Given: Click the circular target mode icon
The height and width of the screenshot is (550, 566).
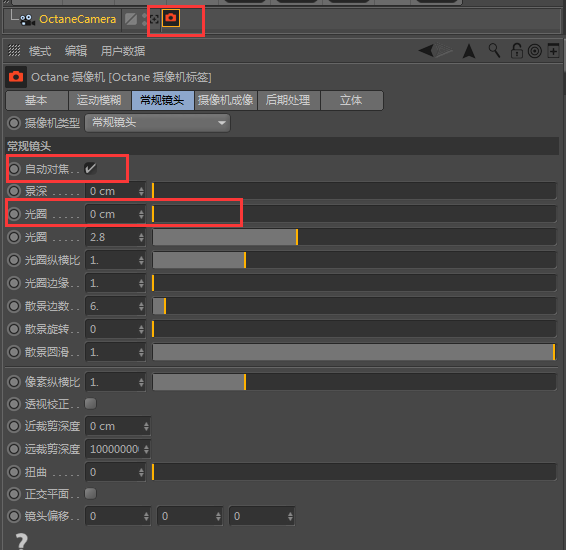Looking at the screenshot, I should pyautogui.click(x=535, y=51).
